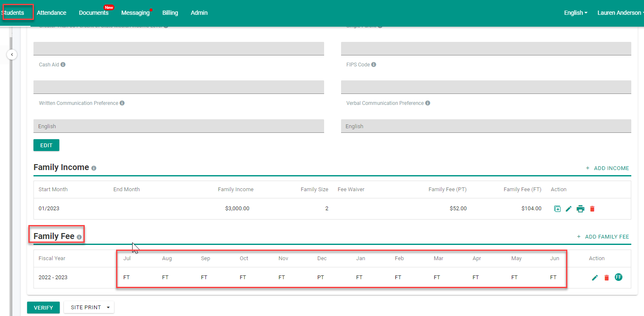Image resolution: width=644 pixels, height=316 pixels.
Task: Switch to the Billing tab
Action: (x=170, y=13)
